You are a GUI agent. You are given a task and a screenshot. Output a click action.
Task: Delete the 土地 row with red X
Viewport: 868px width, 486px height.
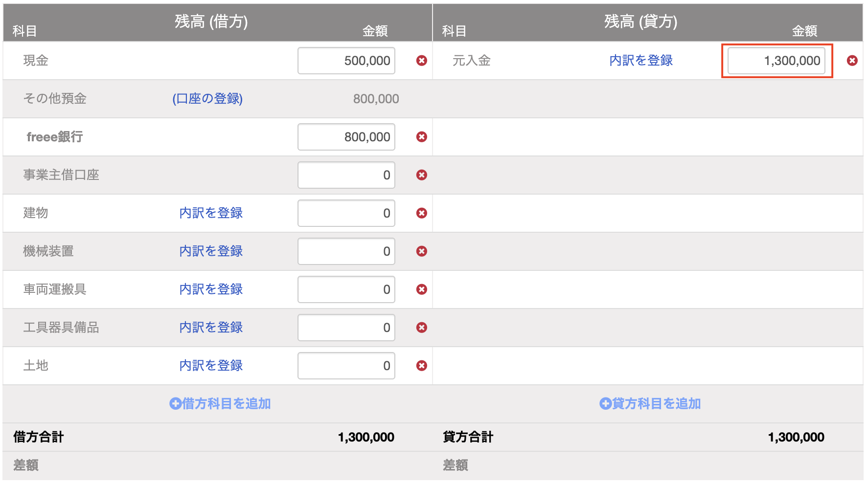pyautogui.click(x=422, y=366)
